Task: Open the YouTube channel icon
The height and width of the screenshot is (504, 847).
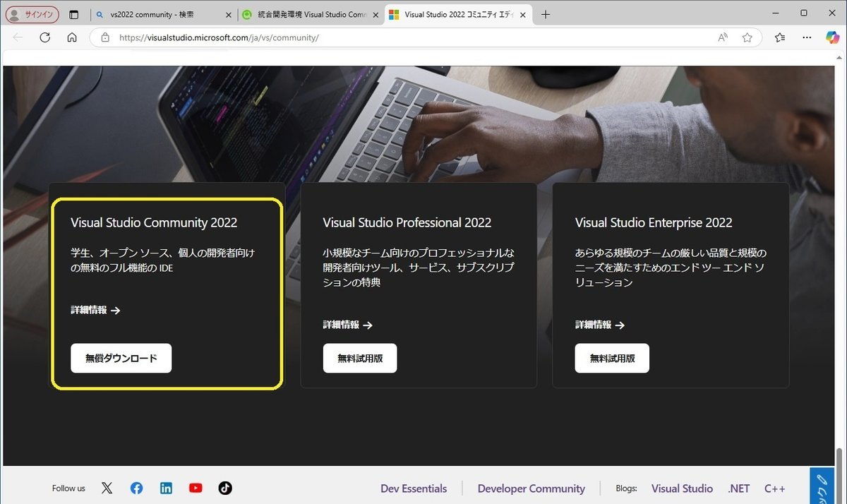Action: pos(196,488)
